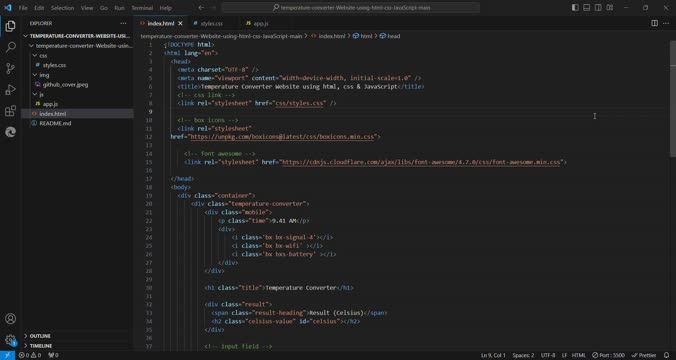Toggle the Panel layout icon
This screenshot has height=360, width=676.
(586, 7)
